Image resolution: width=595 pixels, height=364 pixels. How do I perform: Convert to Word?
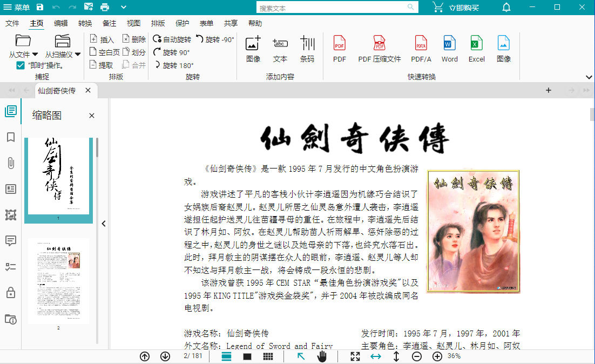click(449, 49)
